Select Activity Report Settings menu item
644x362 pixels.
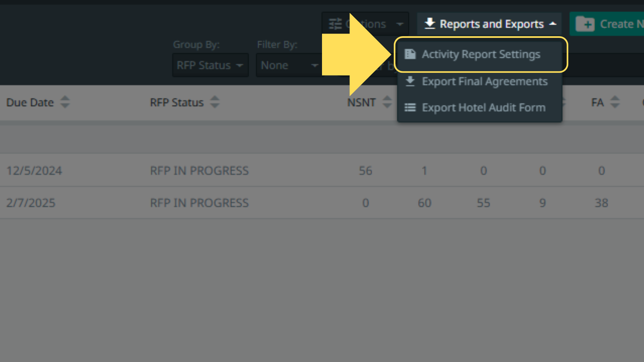point(481,54)
